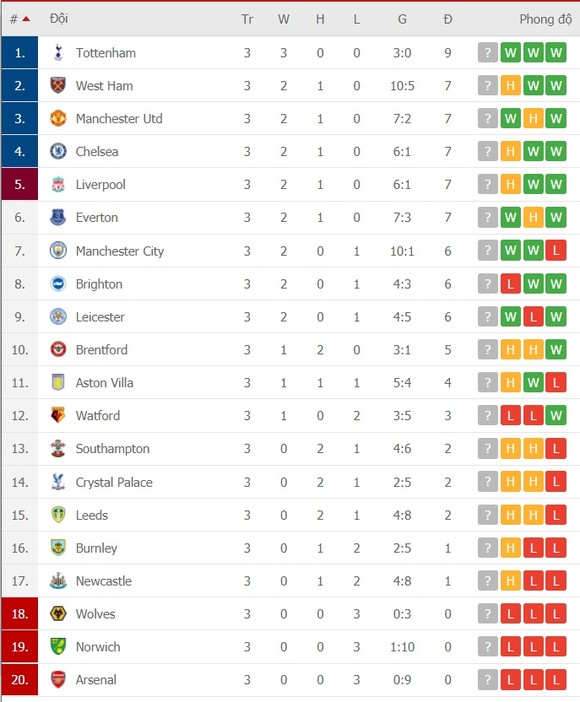Open the Manchester Utd crest icon

[x=58, y=118]
